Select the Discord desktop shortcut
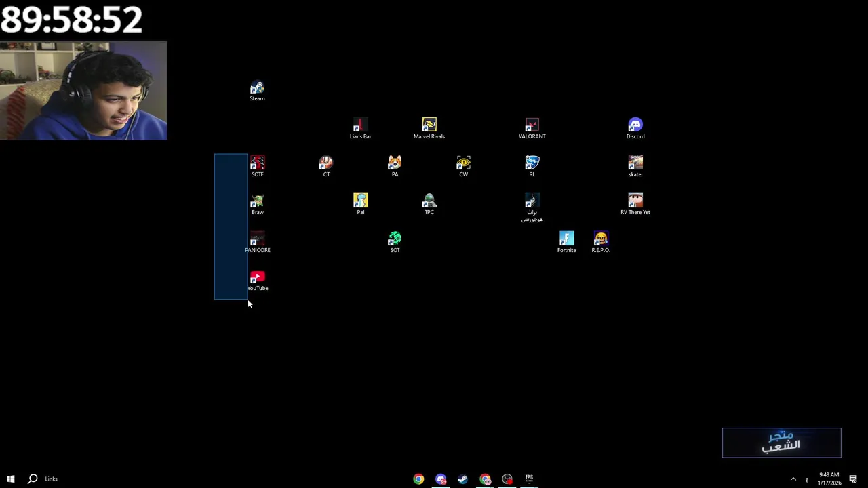The width and height of the screenshot is (868, 488). pyautogui.click(x=635, y=129)
